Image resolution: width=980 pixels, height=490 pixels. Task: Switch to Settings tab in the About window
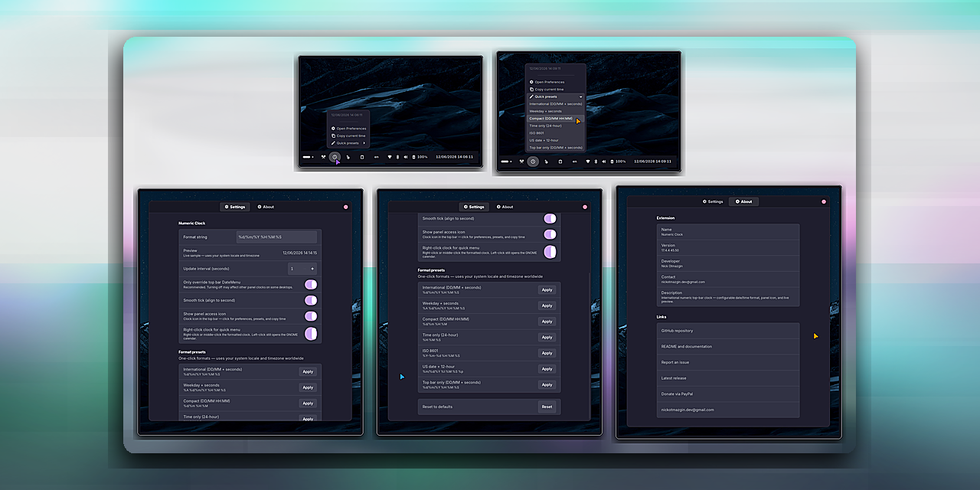[x=713, y=201]
